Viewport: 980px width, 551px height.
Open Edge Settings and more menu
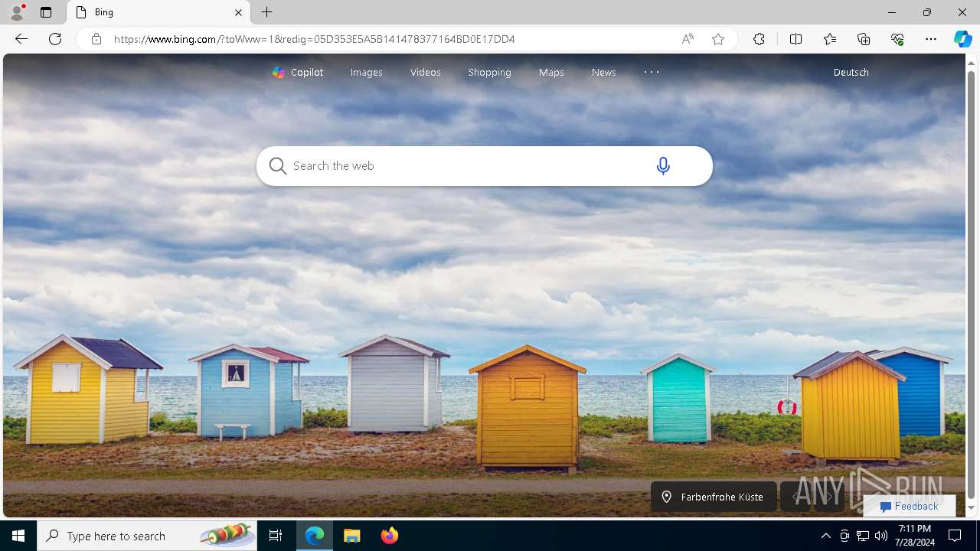[931, 39]
